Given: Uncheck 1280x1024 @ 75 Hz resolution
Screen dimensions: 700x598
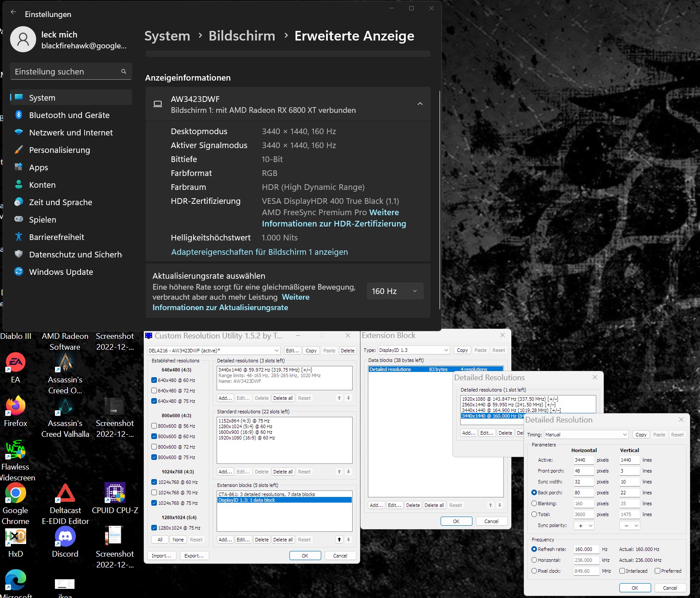Looking at the screenshot, I should tap(154, 528).
